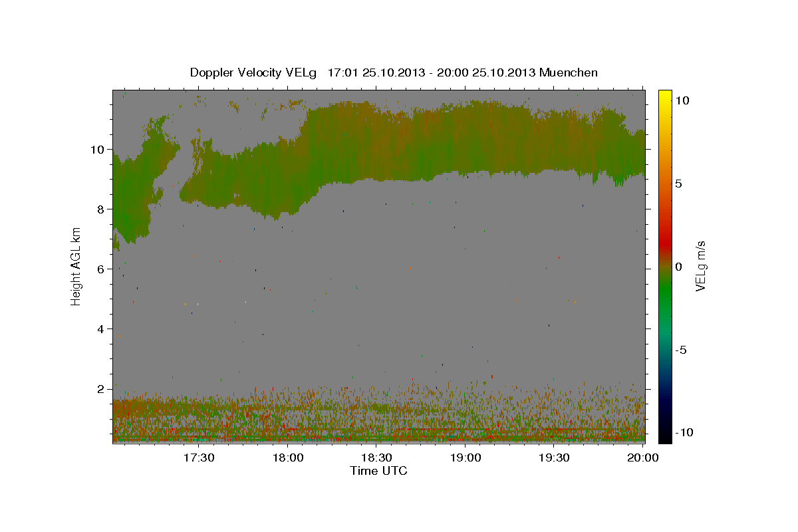Click the 'Time UTC' axis label
798x532 pixels.
point(378,471)
